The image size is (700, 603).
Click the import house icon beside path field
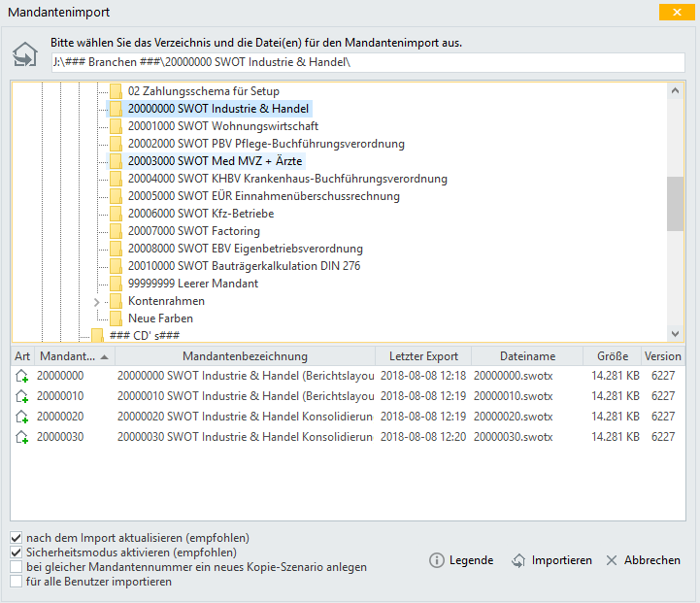[25, 54]
